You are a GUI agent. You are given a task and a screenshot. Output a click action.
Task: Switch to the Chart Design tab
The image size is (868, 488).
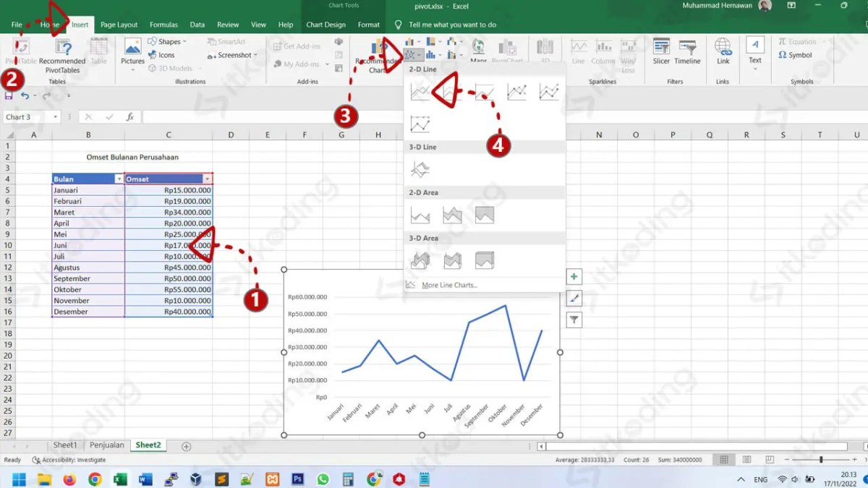[325, 24]
